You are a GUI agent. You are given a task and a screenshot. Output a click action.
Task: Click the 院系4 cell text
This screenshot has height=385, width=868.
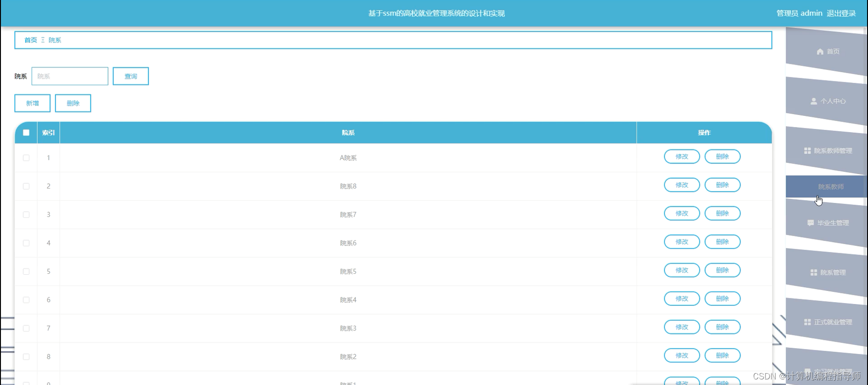(348, 300)
